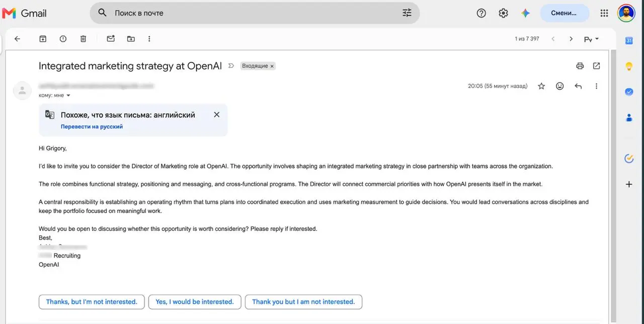
Task: Click the greeting 'Hi Grigory,'
Action: point(53,148)
